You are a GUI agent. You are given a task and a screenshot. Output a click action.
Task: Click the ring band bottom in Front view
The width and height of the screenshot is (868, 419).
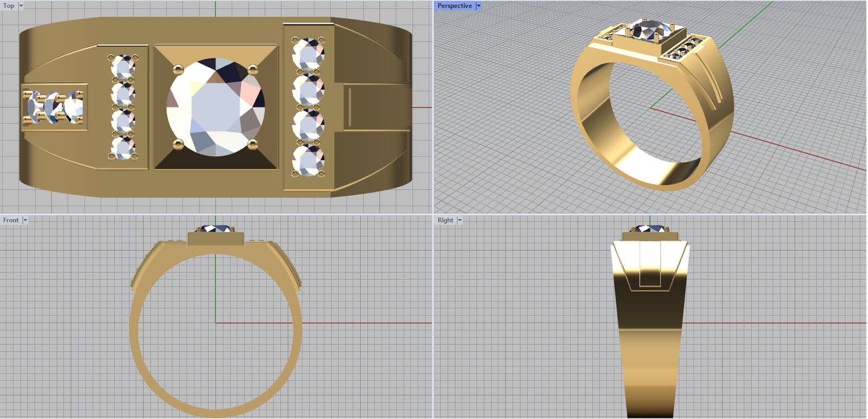click(x=215, y=412)
